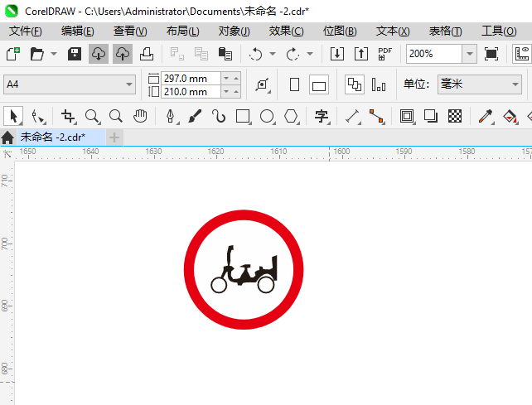Select the Contour effect tool
The height and width of the screenshot is (405, 532).
(407, 116)
